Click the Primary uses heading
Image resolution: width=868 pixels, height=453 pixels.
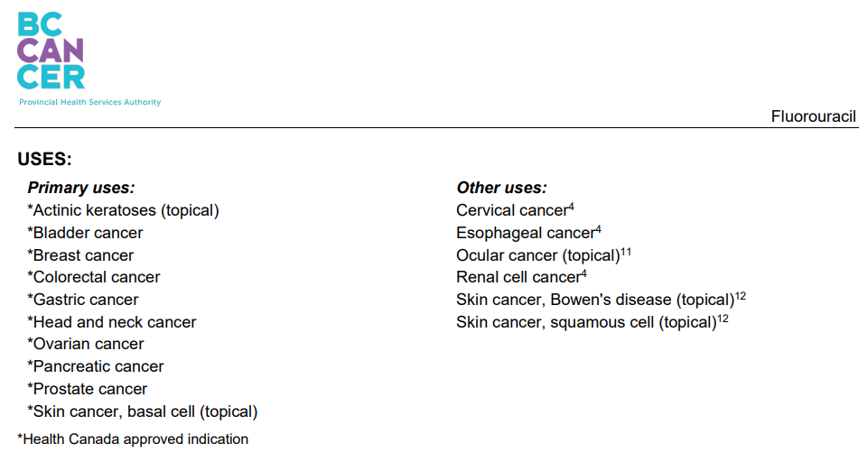click(x=80, y=188)
